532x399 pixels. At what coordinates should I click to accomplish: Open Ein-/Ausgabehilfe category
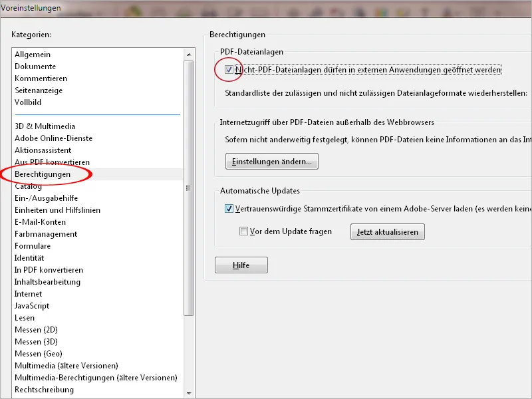tap(46, 198)
